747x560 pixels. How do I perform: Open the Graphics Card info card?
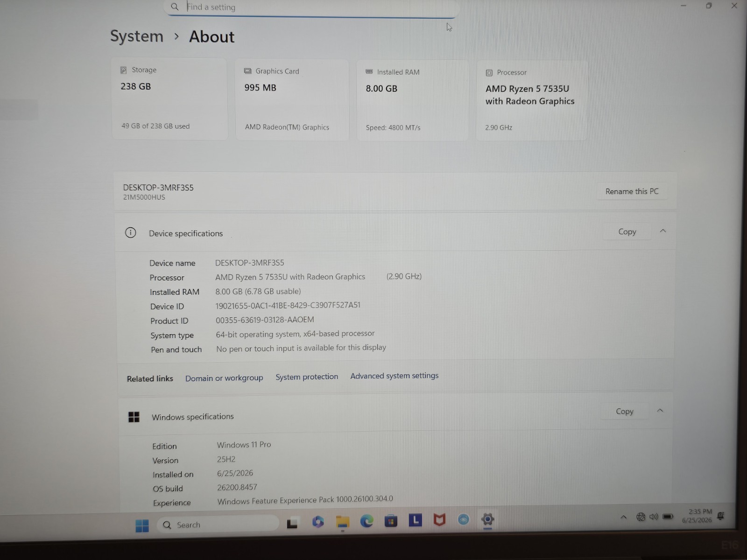(292, 99)
